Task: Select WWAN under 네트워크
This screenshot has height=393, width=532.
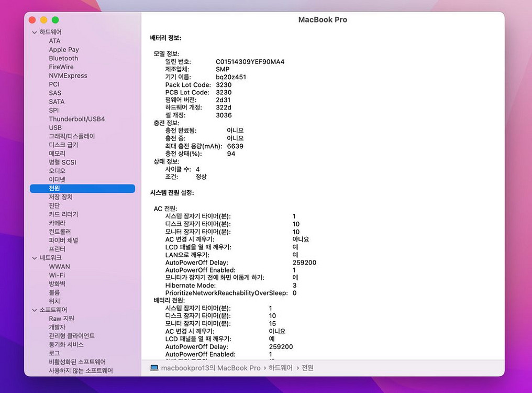Action: 59,267
